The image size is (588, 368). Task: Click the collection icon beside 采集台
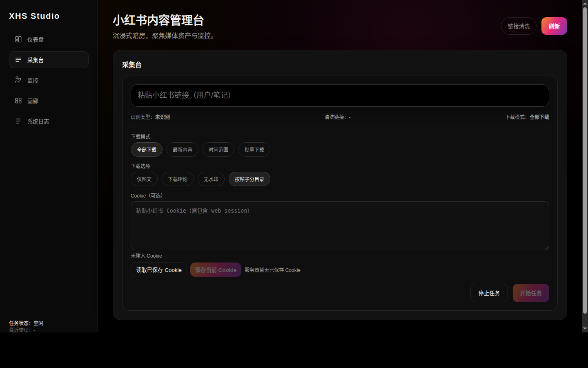click(18, 60)
